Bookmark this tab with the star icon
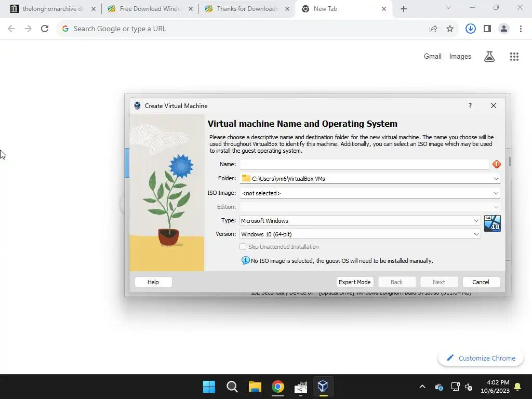The image size is (532, 399). 450,29
